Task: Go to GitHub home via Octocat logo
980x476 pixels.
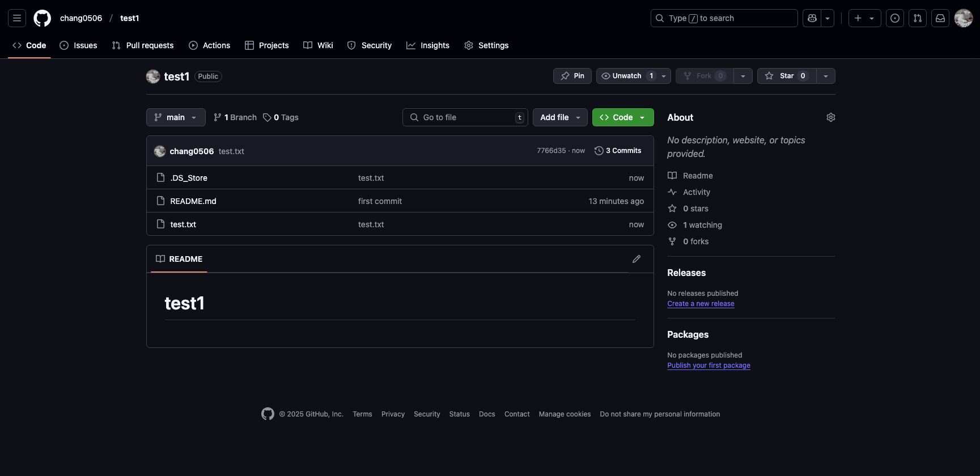Action: pos(42,18)
